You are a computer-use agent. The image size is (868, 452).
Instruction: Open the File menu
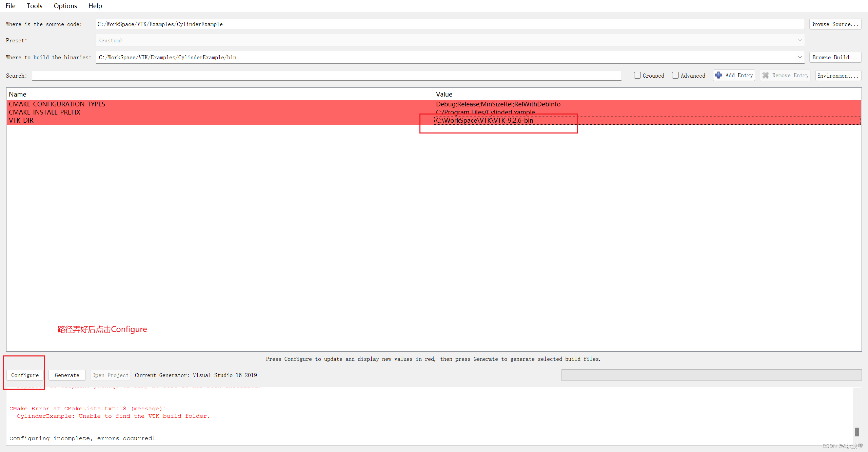point(10,6)
